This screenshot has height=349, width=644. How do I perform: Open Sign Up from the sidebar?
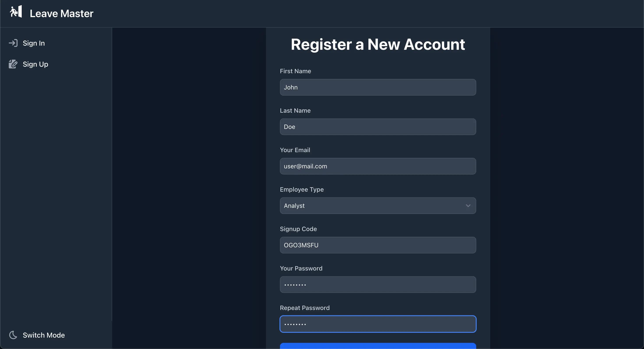click(35, 64)
